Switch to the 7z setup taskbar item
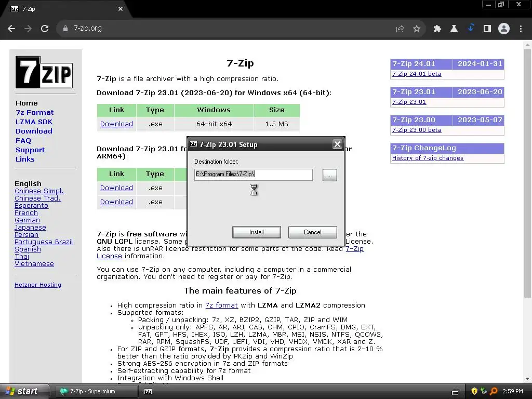 click(x=148, y=392)
